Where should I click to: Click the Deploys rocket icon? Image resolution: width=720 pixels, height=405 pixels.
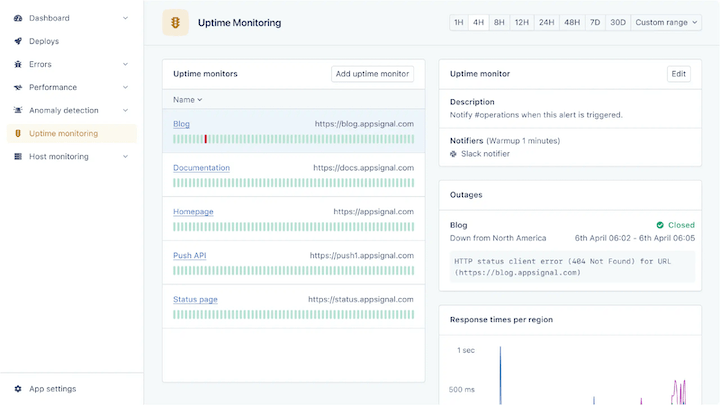click(x=18, y=41)
